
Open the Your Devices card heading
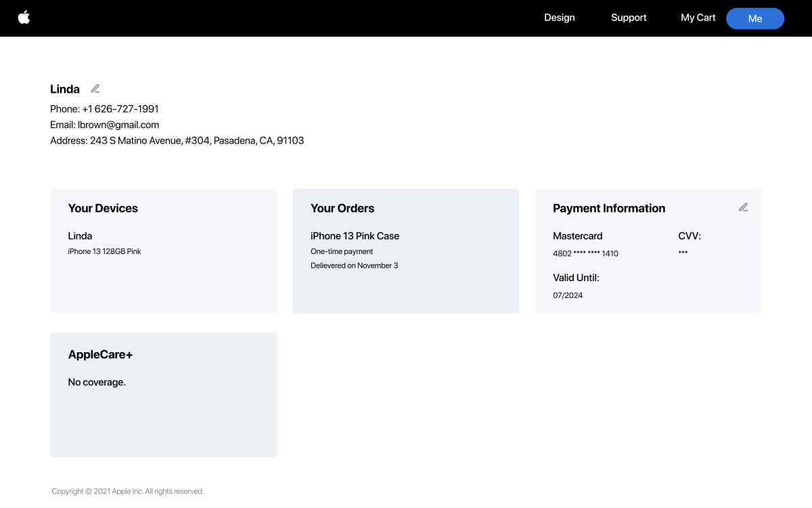[x=103, y=209]
